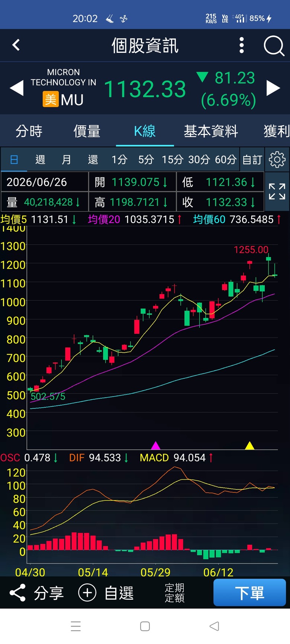The width and height of the screenshot is (290, 644).
Task: Tap the orange 美 market badge
Action: pyautogui.click(x=51, y=99)
